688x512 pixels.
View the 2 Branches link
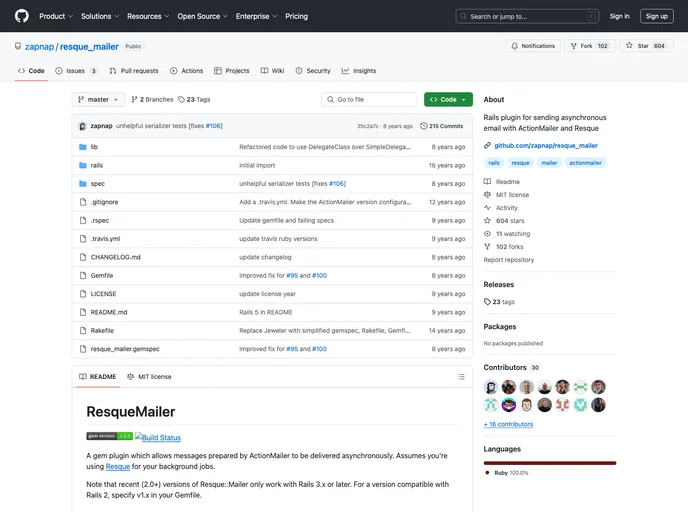coord(152,100)
